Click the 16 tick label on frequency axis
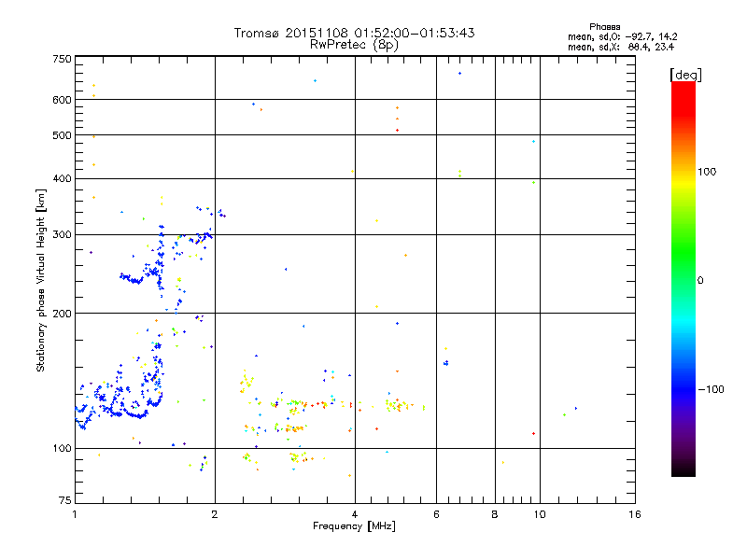The width and height of the screenshot is (747, 560). 635,514
